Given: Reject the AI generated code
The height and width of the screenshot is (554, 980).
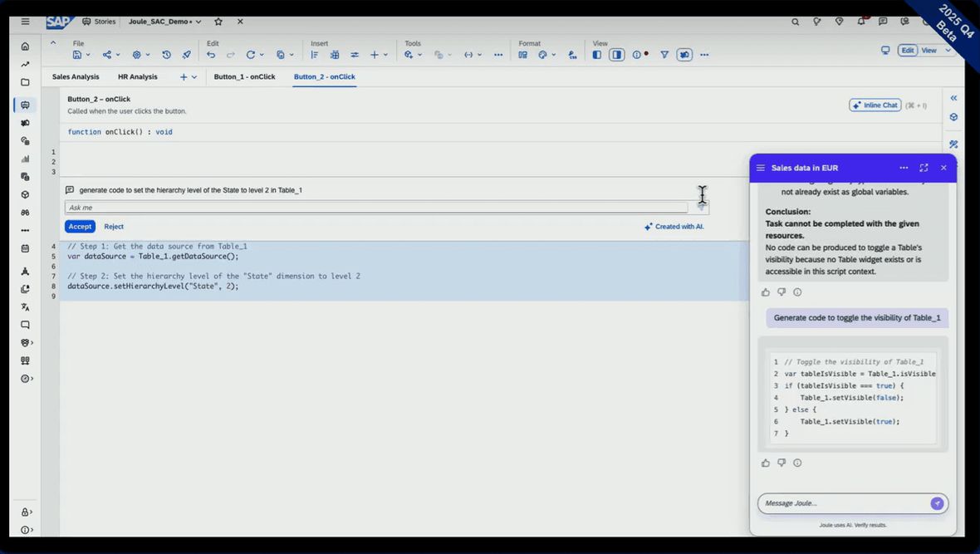Looking at the screenshot, I should click(114, 227).
